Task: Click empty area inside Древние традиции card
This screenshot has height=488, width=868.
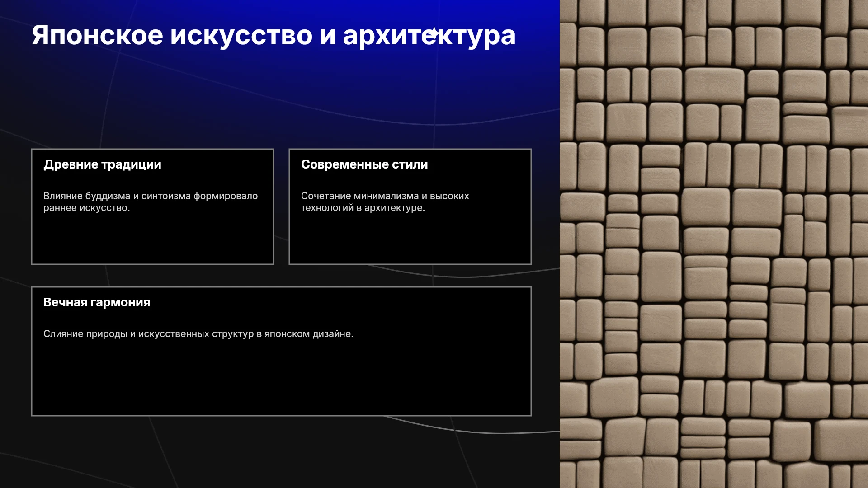Action: tap(152, 239)
